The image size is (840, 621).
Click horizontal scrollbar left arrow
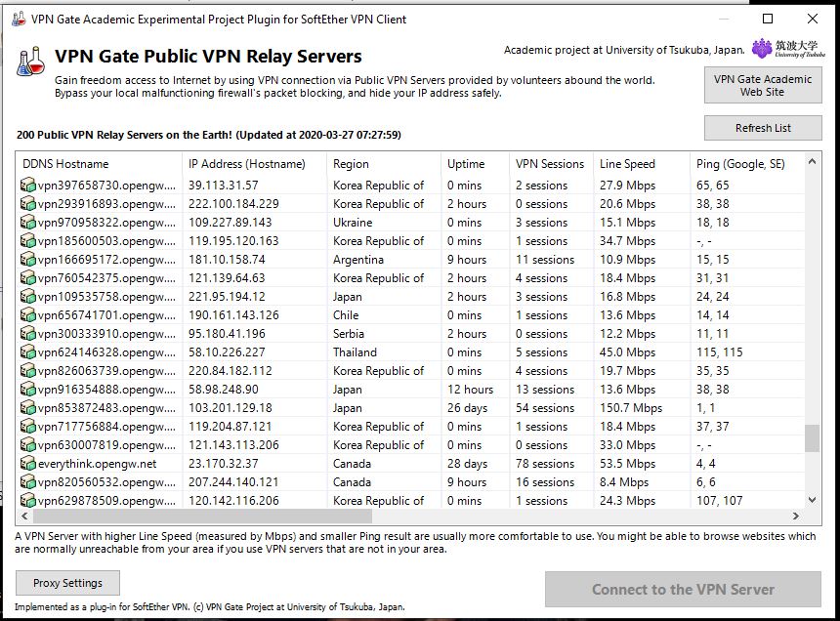24,517
